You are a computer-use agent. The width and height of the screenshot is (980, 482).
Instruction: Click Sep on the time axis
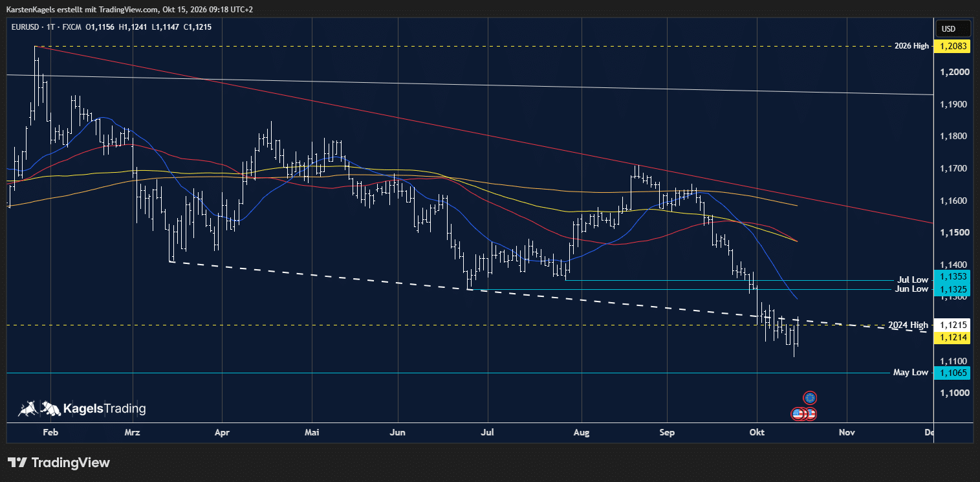(x=667, y=432)
